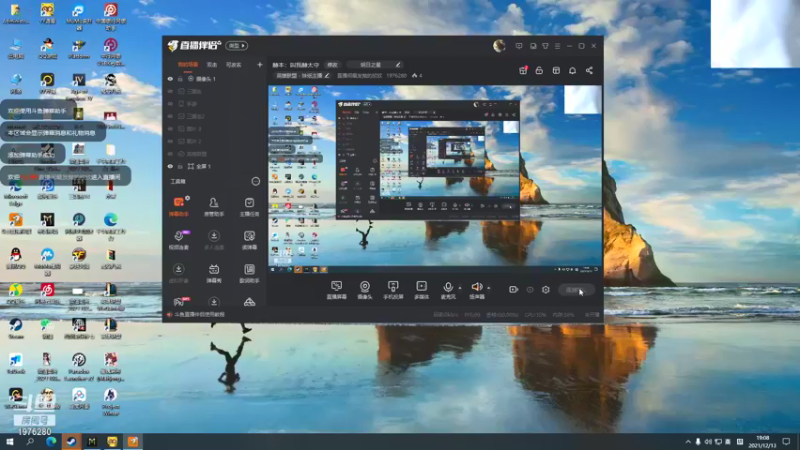The width and height of the screenshot is (800, 450).
Task: Edit the stream title with the pencil icon
Action: pyautogui.click(x=398, y=65)
